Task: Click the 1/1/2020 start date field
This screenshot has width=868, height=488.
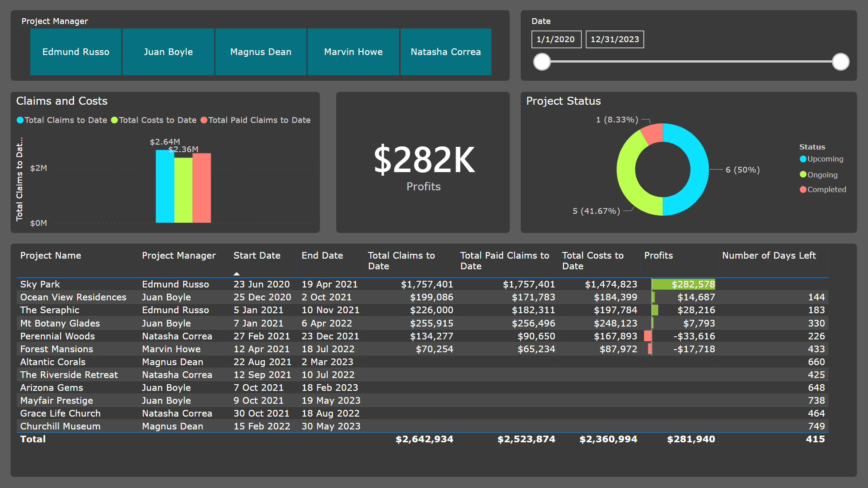Action: [556, 39]
